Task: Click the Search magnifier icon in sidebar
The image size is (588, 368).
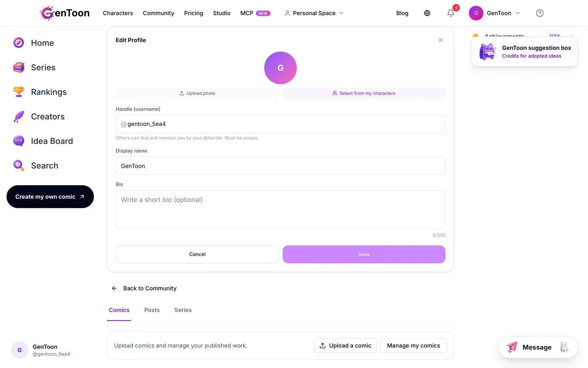Action: coord(19,165)
